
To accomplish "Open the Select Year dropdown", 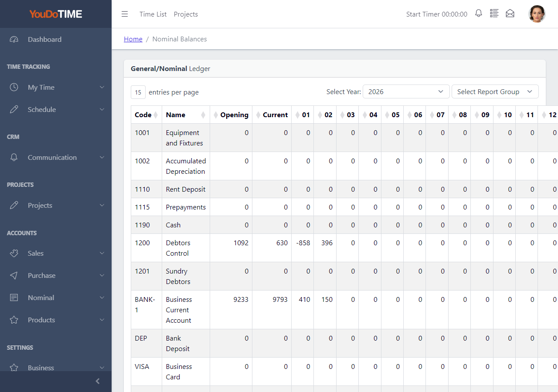I will tap(406, 91).
